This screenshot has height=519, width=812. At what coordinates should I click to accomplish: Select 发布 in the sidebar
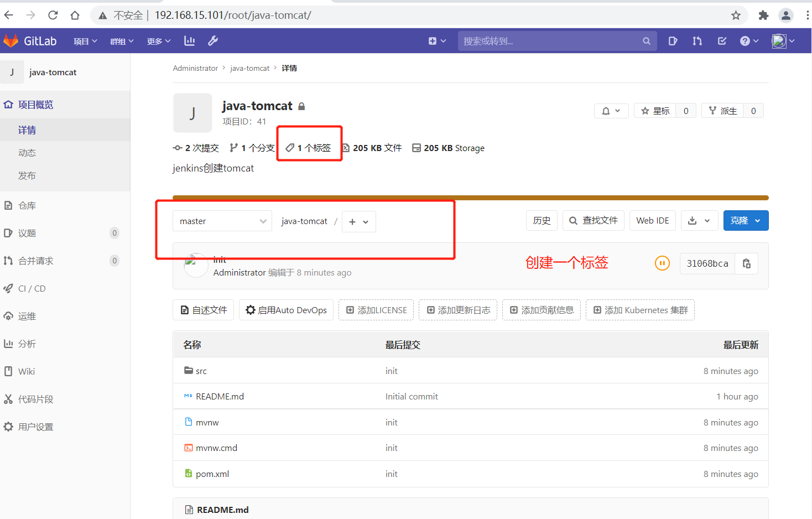coord(65,175)
